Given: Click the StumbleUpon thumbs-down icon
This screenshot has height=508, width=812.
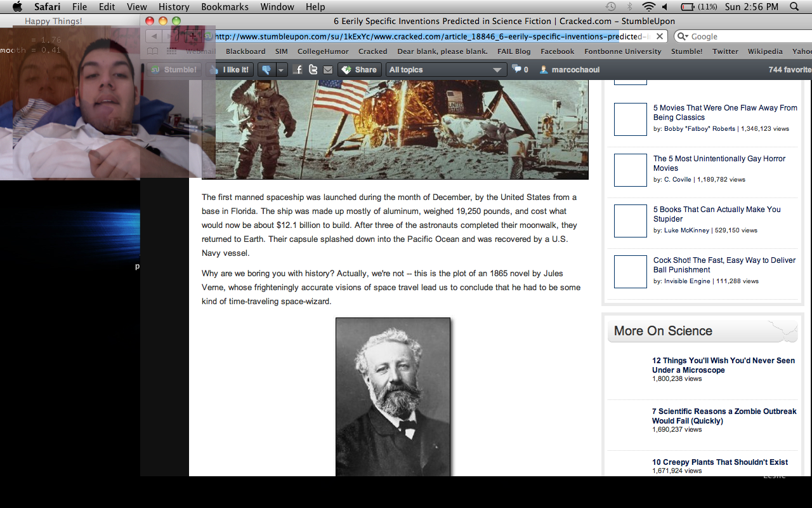Looking at the screenshot, I should pyautogui.click(x=266, y=70).
